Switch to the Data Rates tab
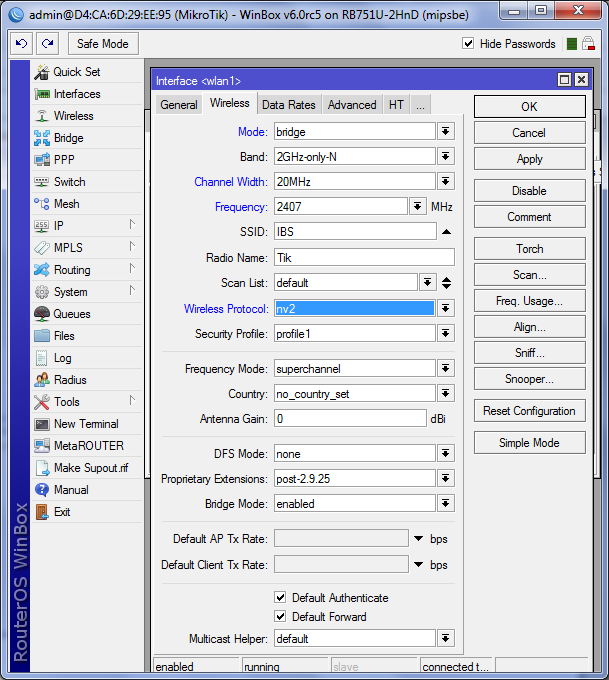Image resolution: width=609 pixels, height=680 pixels. pos(288,105)
